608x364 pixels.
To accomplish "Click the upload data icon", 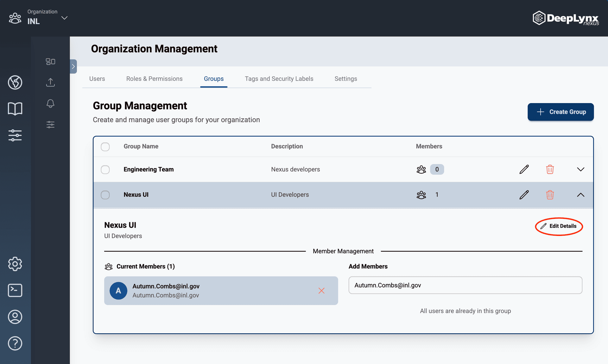I will [x=50, y=82].
